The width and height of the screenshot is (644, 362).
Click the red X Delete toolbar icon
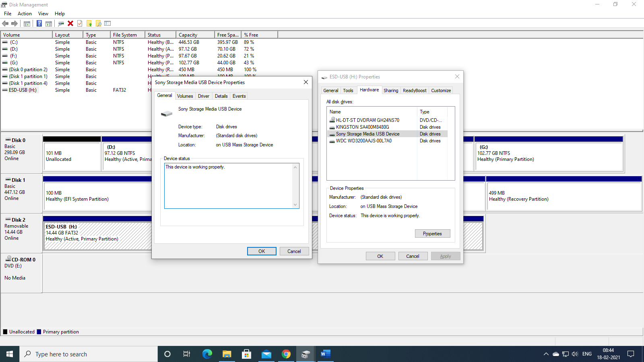70,23
